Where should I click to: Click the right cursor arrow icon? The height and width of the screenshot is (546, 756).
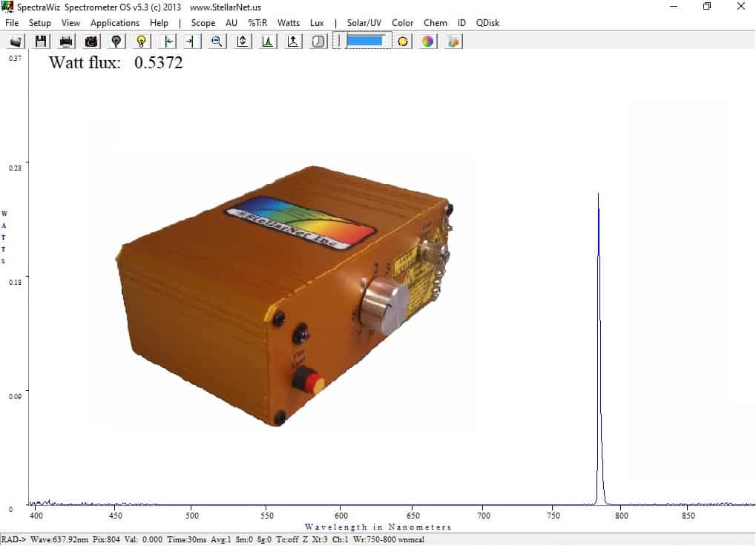click(x=192, y=42)
